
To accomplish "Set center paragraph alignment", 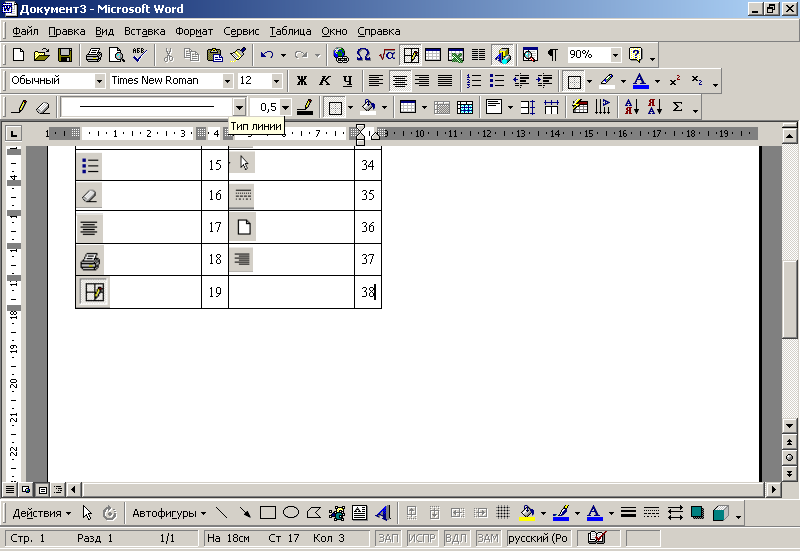I will click(399, 81).
